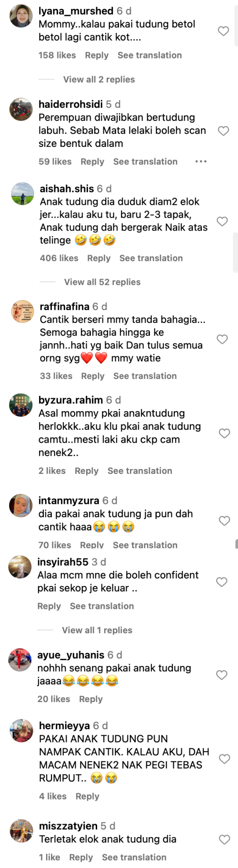Like aishah.shis's comment with heart icon
238x868 pixels.
point(222,221)
